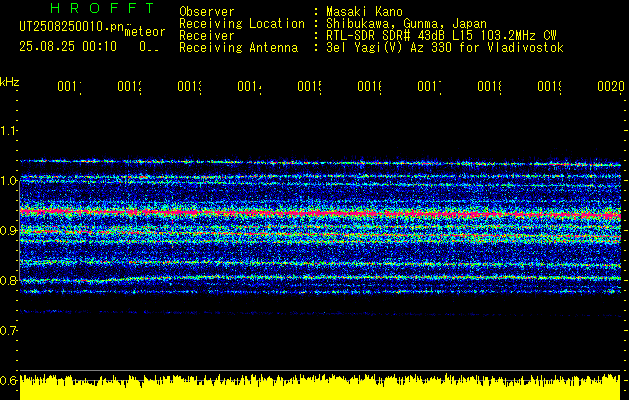The image size is (629, 400).
Task: Click the "Receiver" field label
Action: [x=207, y=36]
